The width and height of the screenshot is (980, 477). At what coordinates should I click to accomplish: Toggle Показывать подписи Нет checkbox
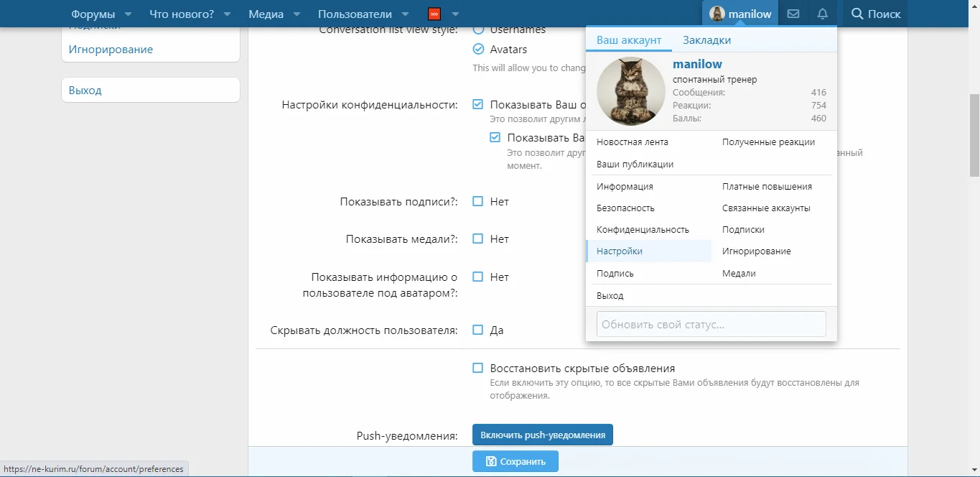(x=478, y=201)
